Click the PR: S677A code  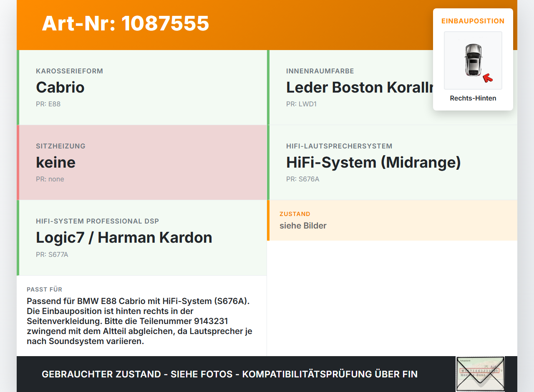point(52,254)
